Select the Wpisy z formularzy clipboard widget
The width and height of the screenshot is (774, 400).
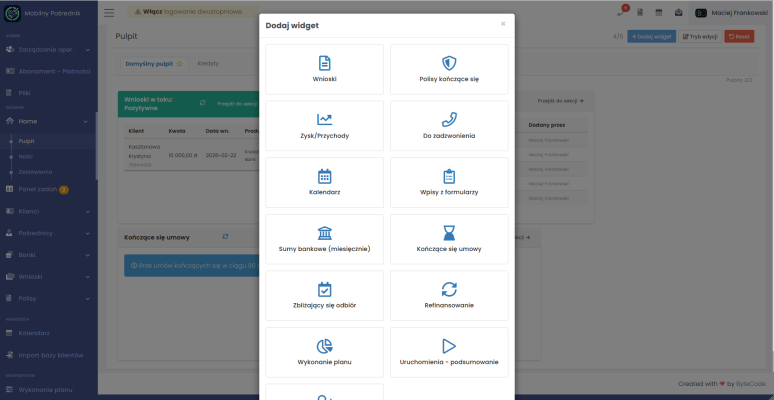coord(449,182)
